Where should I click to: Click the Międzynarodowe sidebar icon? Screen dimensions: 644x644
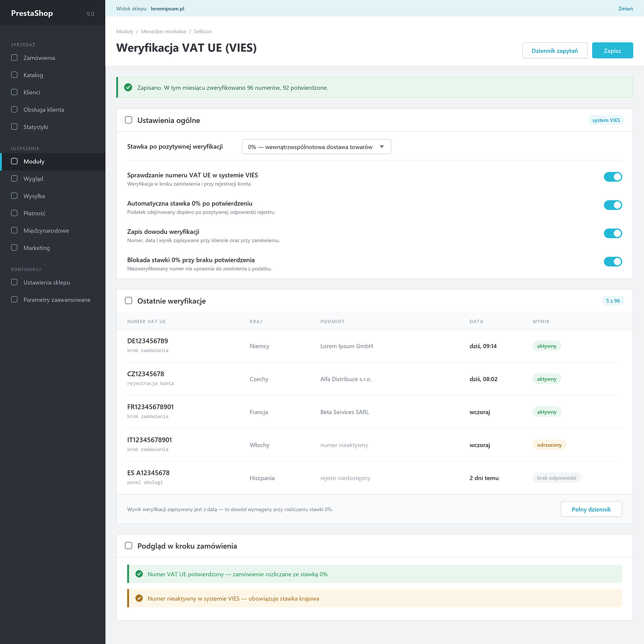click(14, 231)
